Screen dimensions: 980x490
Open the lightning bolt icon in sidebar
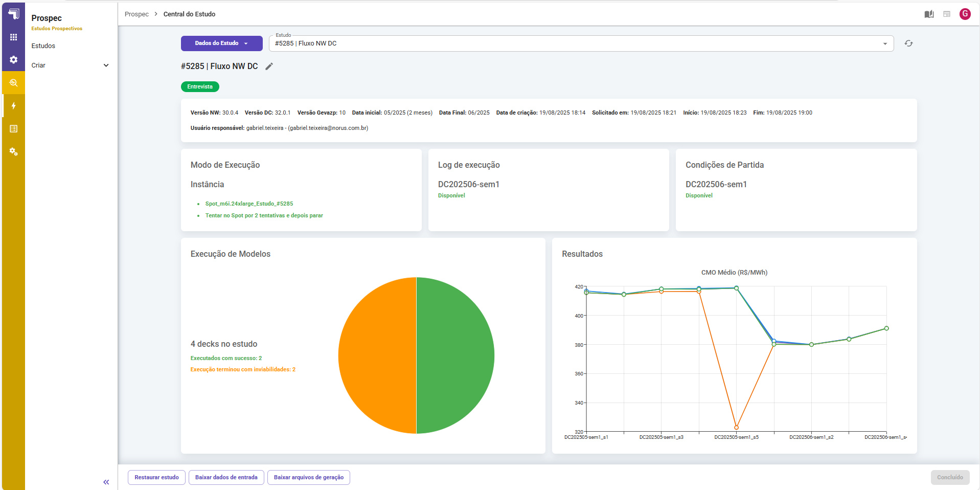pos(13,106)
